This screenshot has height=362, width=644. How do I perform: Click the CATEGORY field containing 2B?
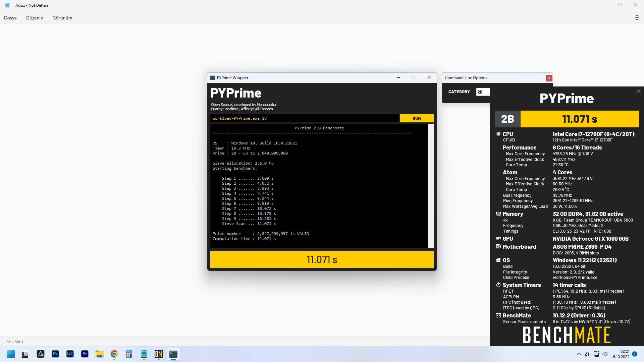pyautogui.click(x=483, y=92)
